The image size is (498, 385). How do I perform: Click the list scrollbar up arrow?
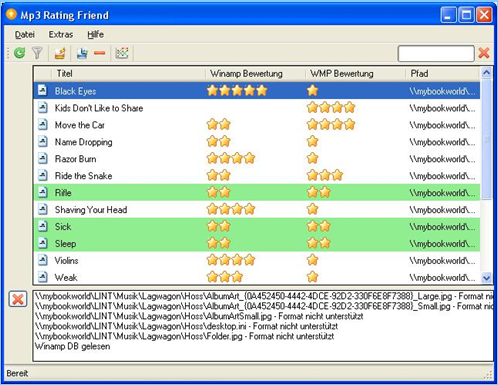[487, 72]
